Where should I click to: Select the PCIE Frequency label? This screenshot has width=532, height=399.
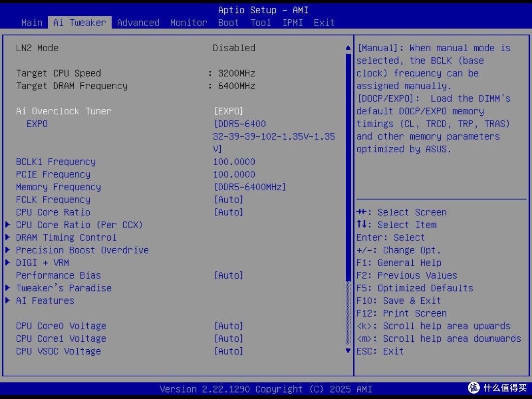[53, 174]
